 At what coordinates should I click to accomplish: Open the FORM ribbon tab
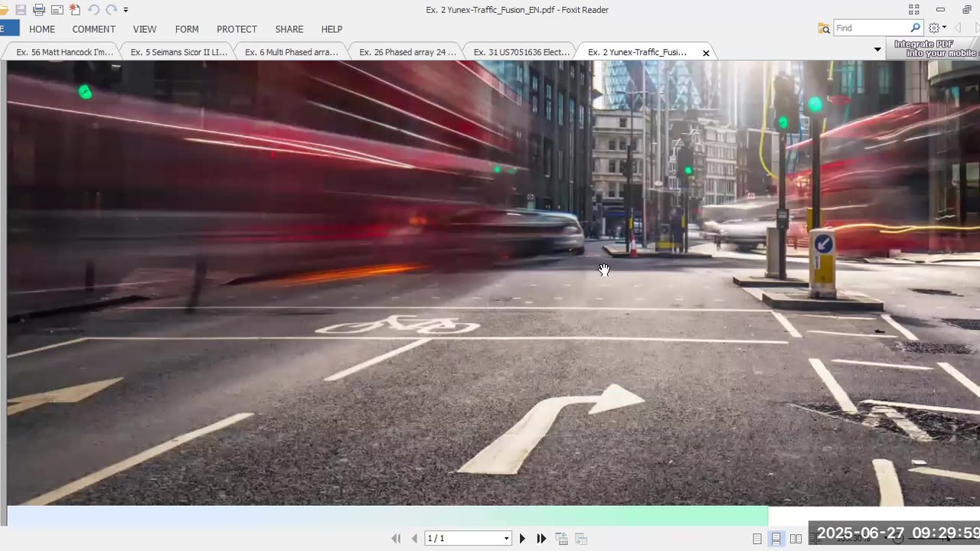pos(187,29)
